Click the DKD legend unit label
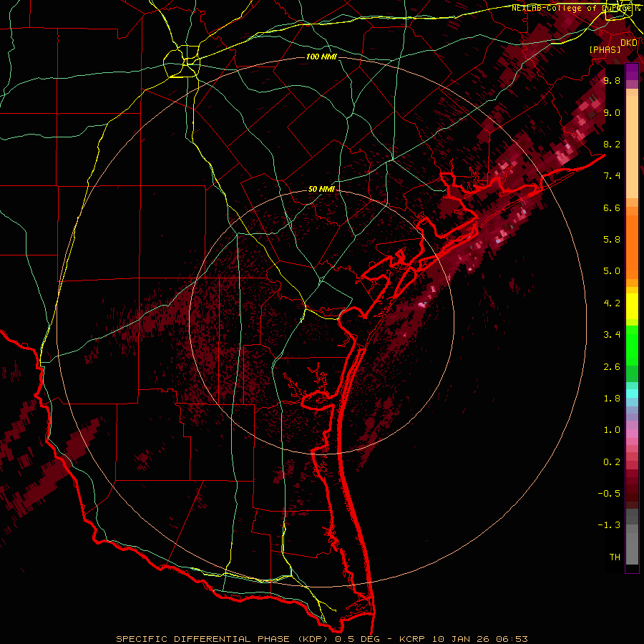Viewport: 644px width, 644px height. (x=629, y=43)
